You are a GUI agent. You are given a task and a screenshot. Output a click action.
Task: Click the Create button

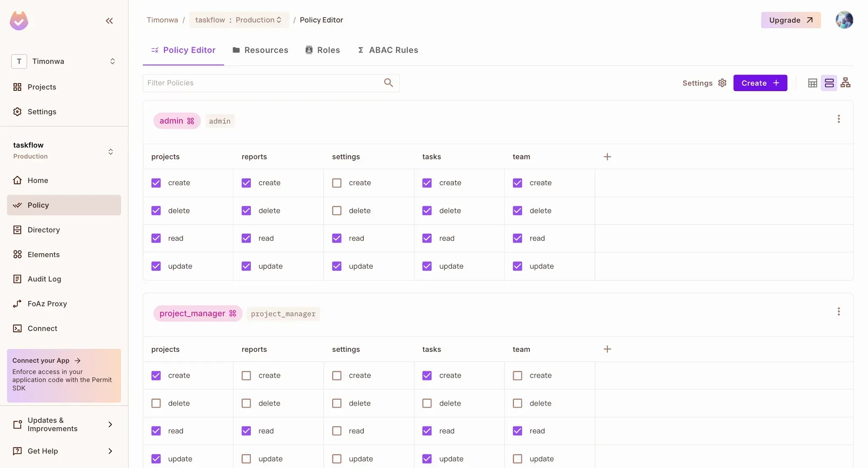(x=760, y=83)
